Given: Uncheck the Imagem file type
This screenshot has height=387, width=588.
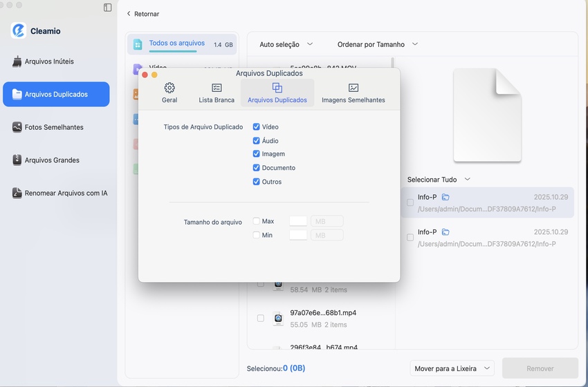Looking at the screenshot, I should point(256,154).
